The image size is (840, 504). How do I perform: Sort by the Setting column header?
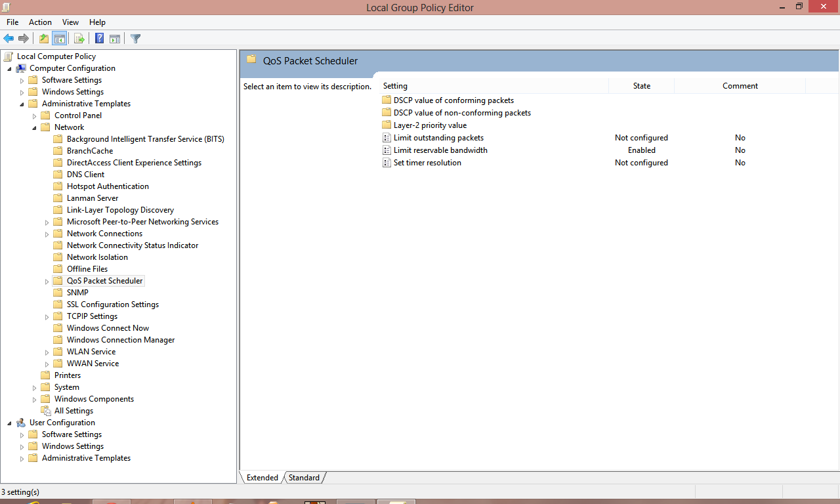(x=494, y=86)
